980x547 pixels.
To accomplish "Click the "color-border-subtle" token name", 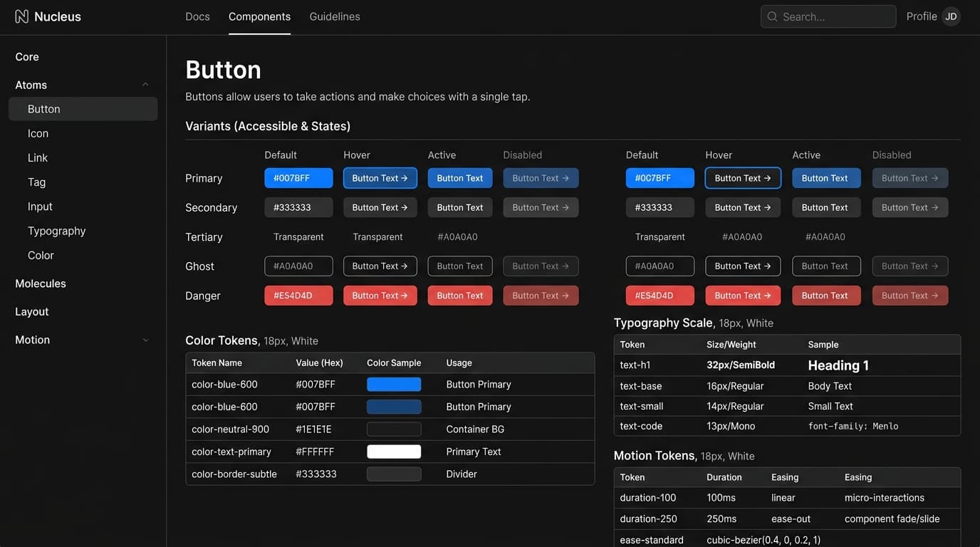I will coord(234,474).
